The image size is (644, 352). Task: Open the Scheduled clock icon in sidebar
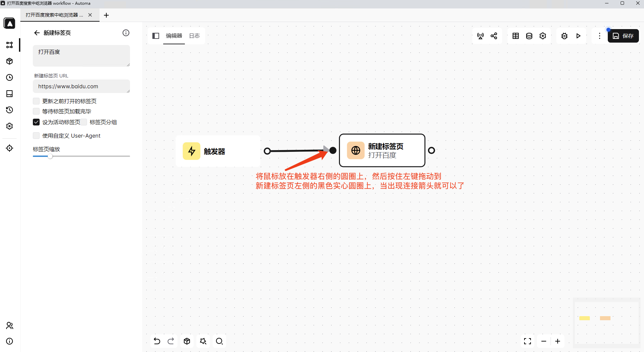(x=9, y=77)
